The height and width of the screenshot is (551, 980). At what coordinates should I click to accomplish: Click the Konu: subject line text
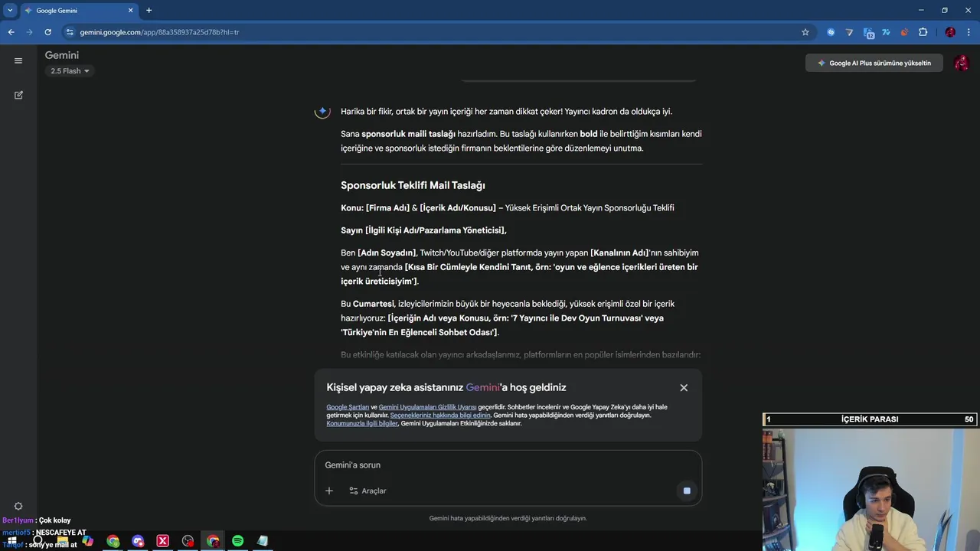[508, 208]
